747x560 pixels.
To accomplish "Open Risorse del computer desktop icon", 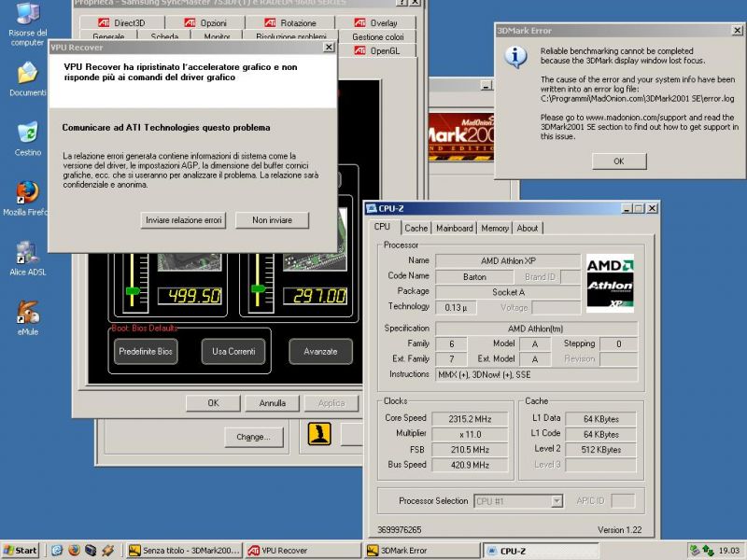I will click(x=27, y=16).
